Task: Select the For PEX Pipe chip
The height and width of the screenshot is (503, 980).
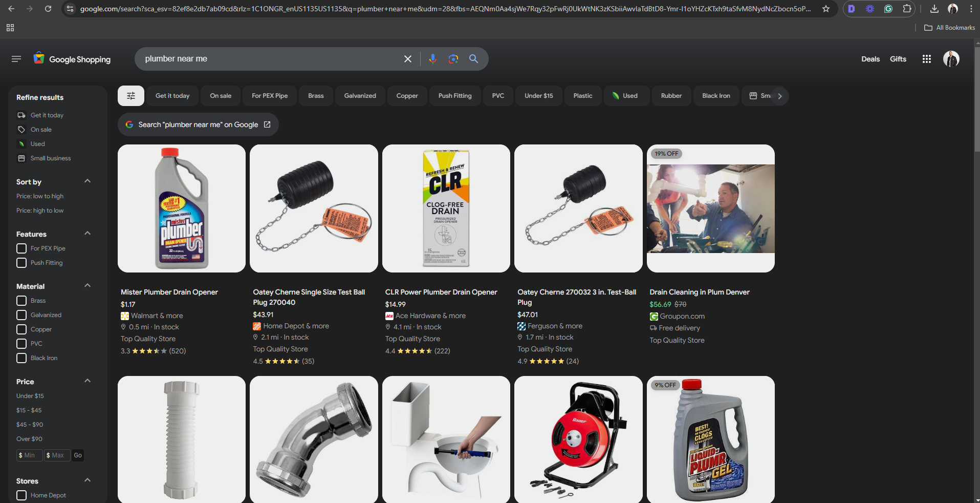Action: pyautogui.click(x=270, y=96)
